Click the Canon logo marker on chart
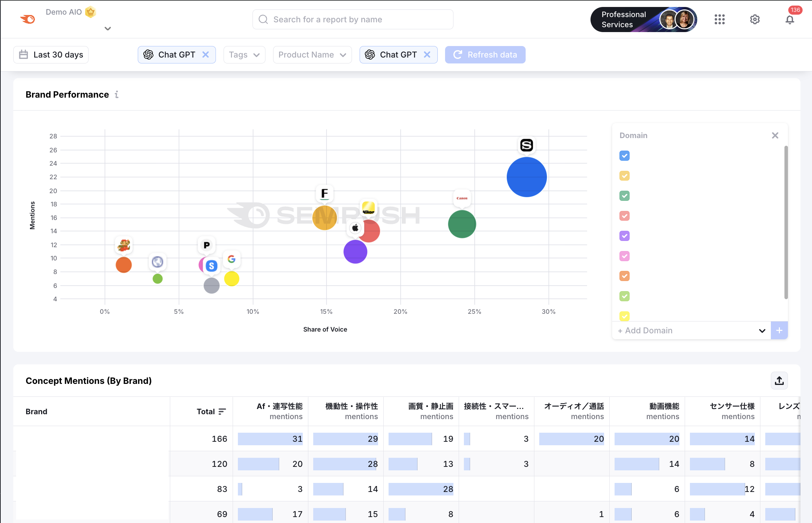The image size is (812, 523). (462, 198)
